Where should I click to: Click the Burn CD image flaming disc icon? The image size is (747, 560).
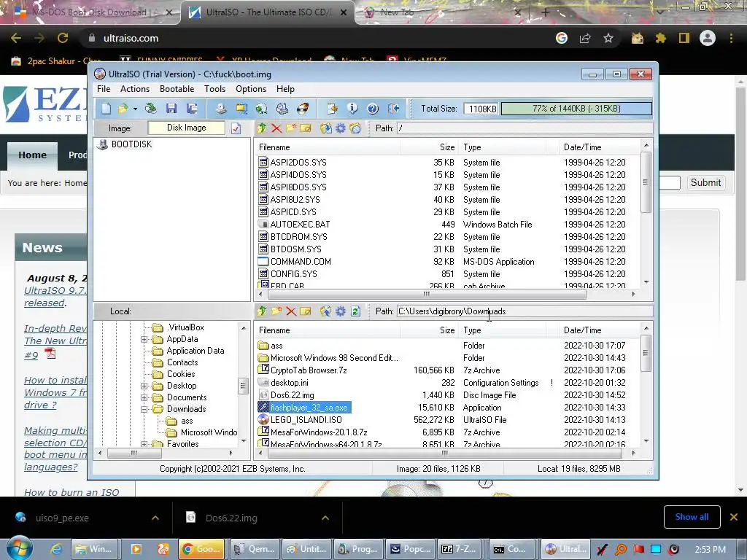[303, 109]
